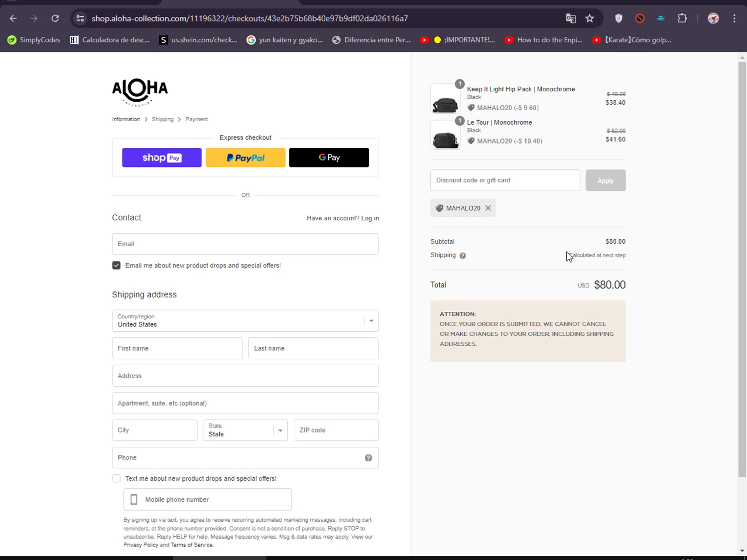Click Keep It Light Hip Pack thumbnail
Image resolution: width=747 pixels, height=560 pixels.
coord(445,99)
